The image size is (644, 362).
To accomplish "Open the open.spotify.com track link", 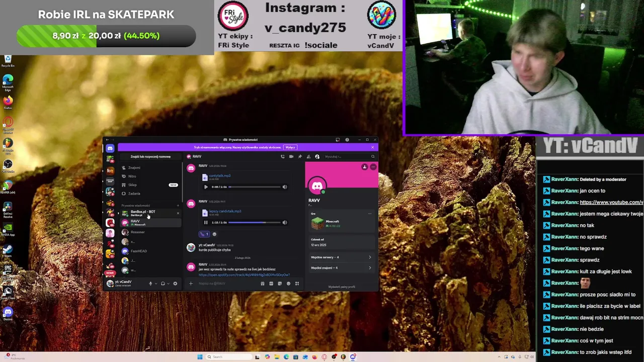I will coord(244,275).
